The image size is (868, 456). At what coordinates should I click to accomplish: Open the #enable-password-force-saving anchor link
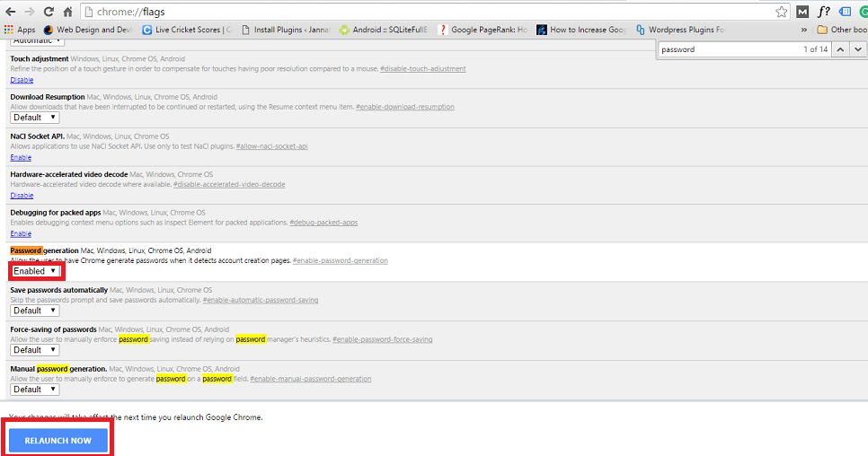383,339
